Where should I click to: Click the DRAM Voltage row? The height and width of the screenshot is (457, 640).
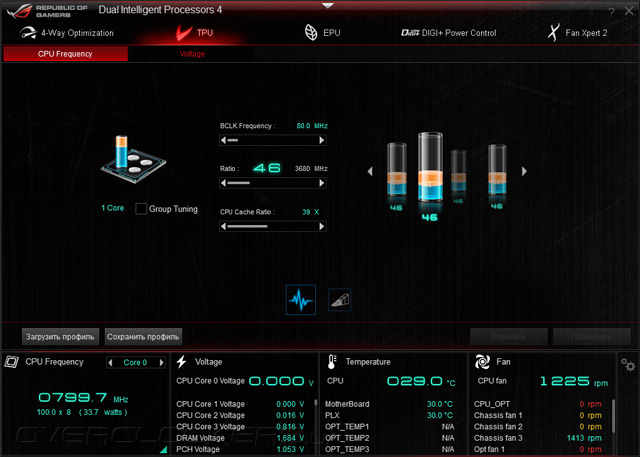point(240,438)
